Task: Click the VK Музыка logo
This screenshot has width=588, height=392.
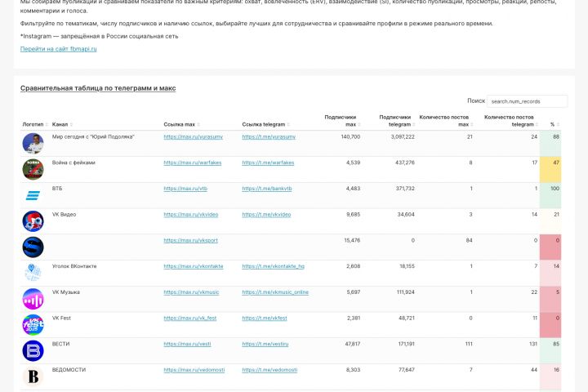Action: point(33,299)
